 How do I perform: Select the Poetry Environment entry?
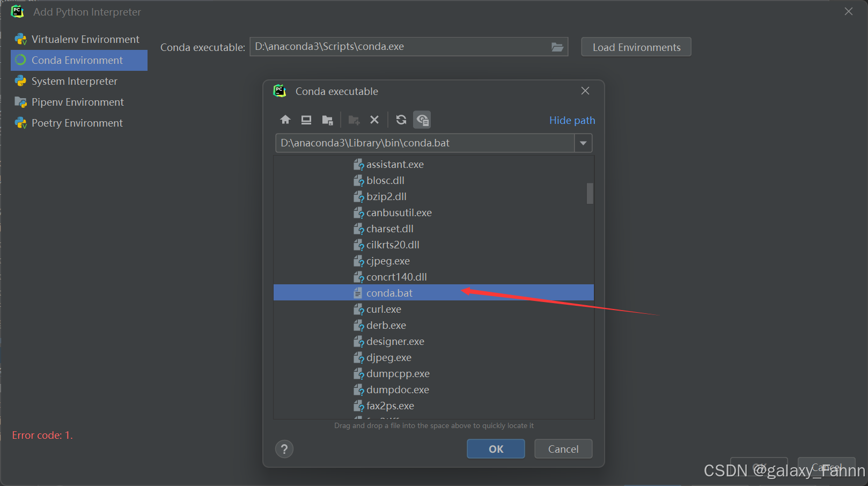tap(77, 123)
